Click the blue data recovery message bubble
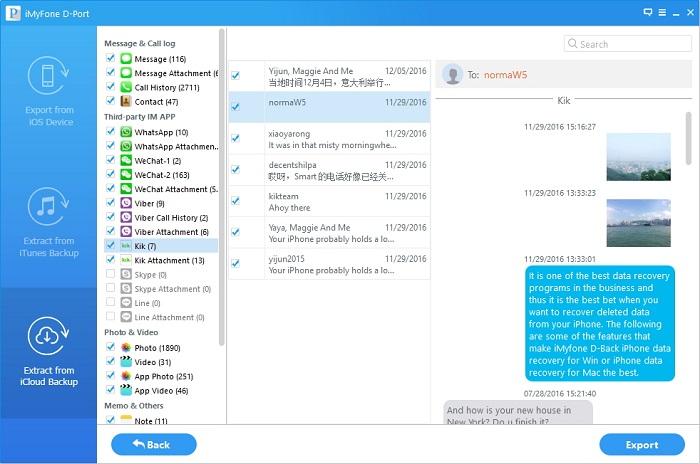700x464 pixels. point(600,324)
